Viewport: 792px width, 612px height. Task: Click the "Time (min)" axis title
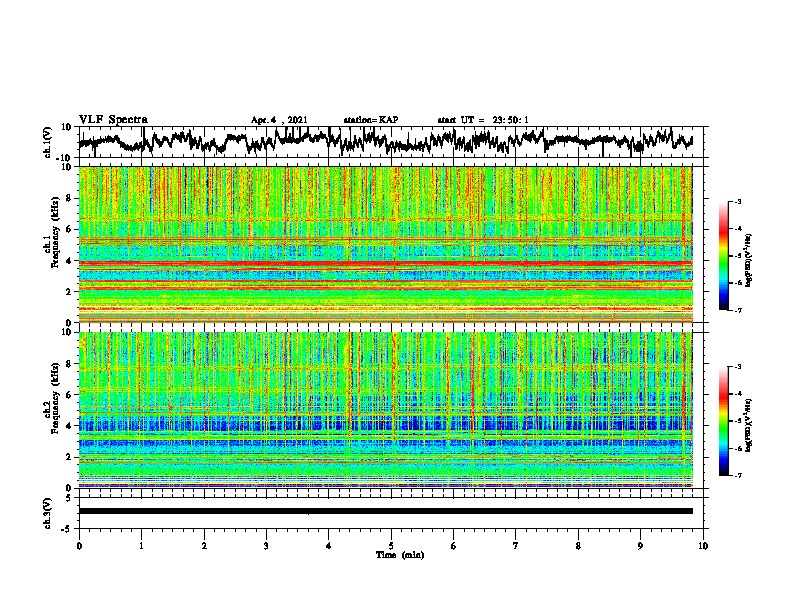400,555
